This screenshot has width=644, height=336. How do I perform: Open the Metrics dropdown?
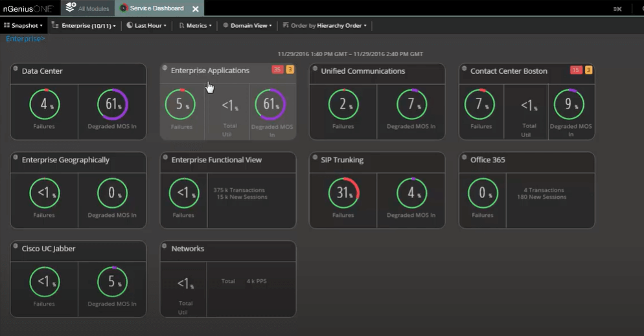196,25
